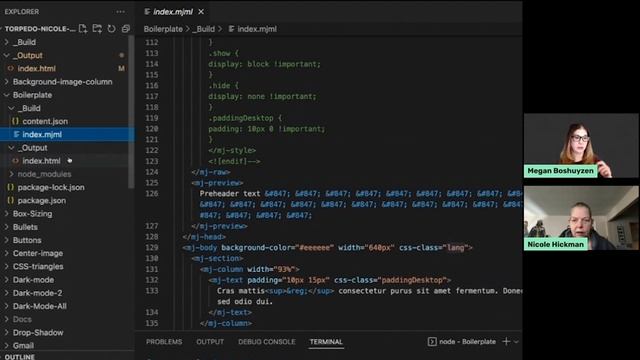
Task: Click "Preheader text" on line 126
Action: click(230, 193)
